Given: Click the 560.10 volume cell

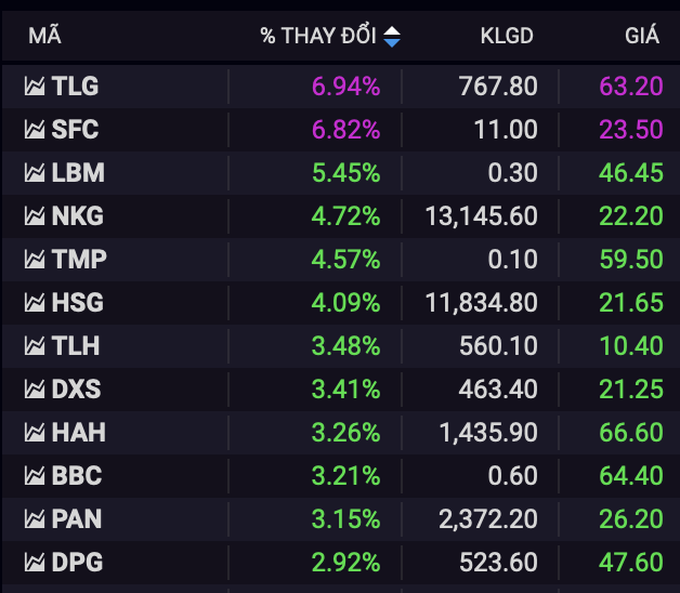Looking at the screenshot, I should (499, 346).
